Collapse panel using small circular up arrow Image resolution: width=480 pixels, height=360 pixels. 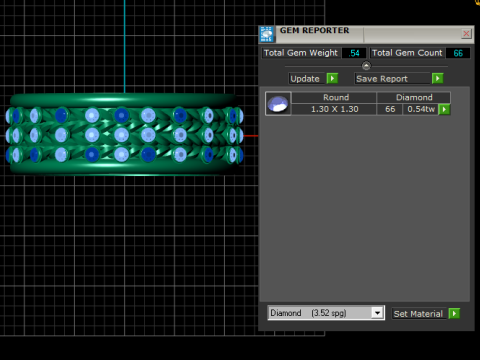click(366, 66)
